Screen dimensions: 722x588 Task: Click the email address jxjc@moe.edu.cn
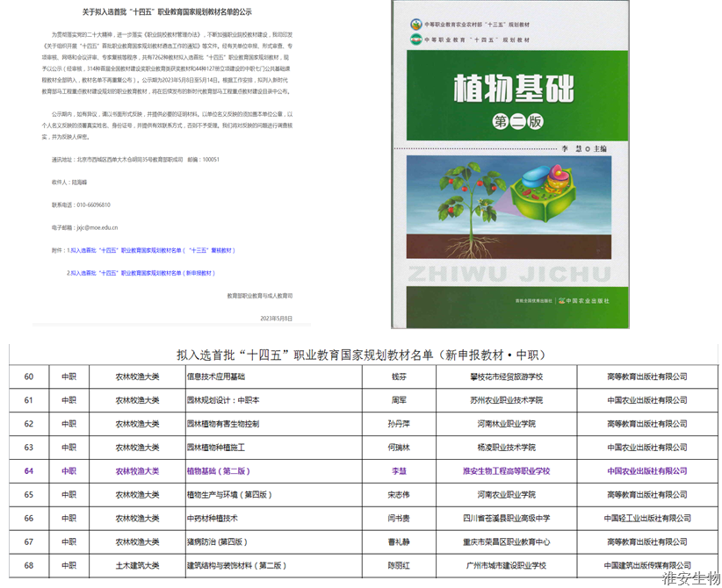pyautogui.click(x=97, y=228)
